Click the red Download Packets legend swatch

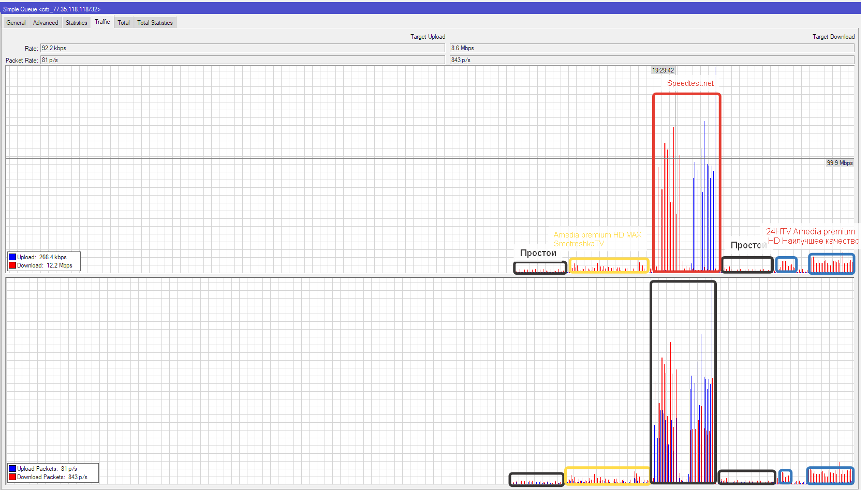(12, 477)
